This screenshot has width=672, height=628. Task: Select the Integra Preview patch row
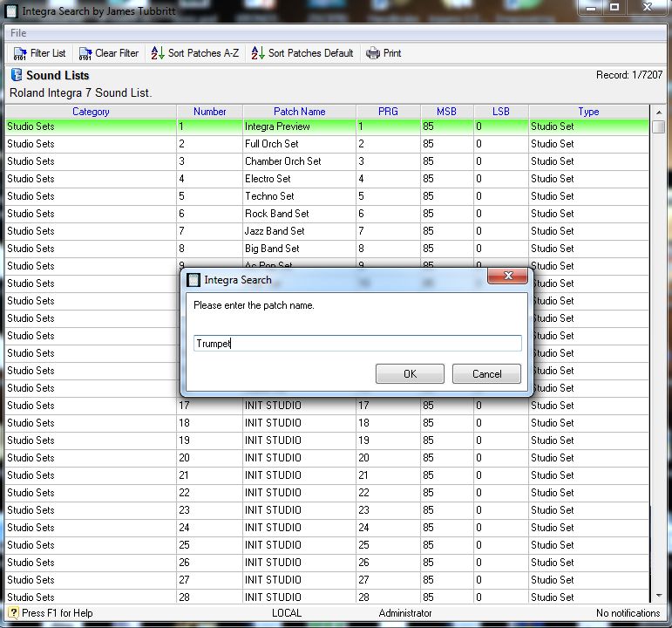(327, 126)
